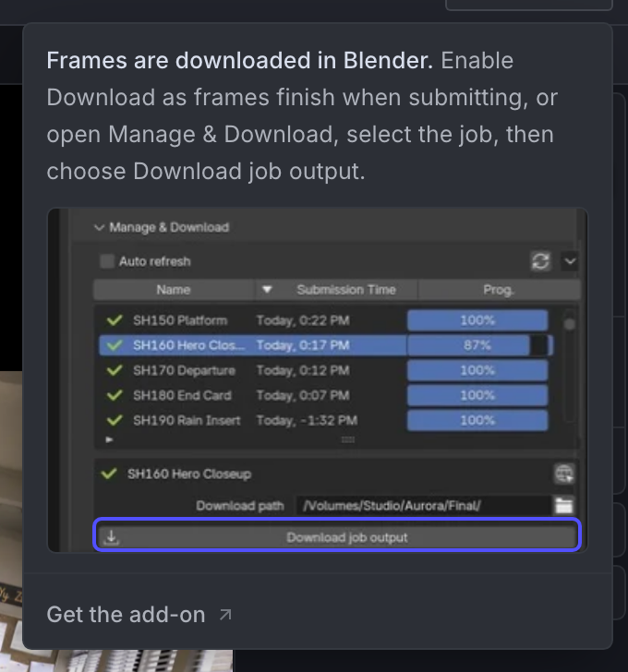Select the SH180 End Card job row

tap(327, 395)
